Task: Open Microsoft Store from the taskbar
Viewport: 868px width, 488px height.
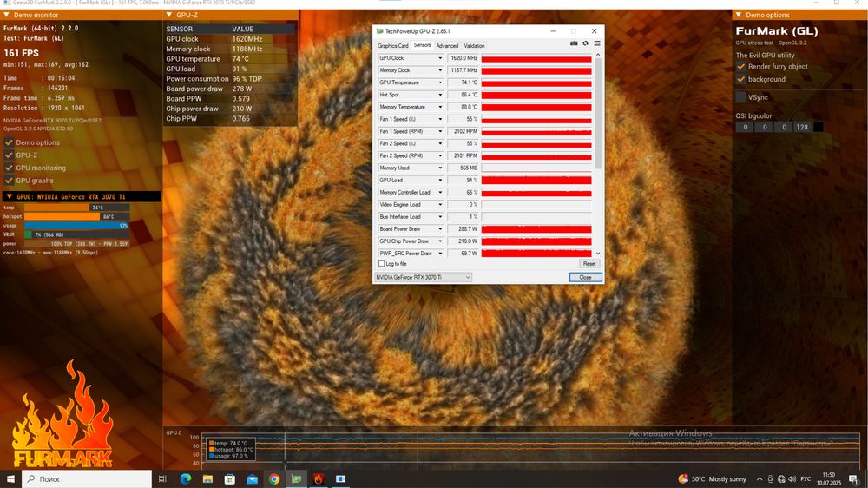Action: (230, 478)
